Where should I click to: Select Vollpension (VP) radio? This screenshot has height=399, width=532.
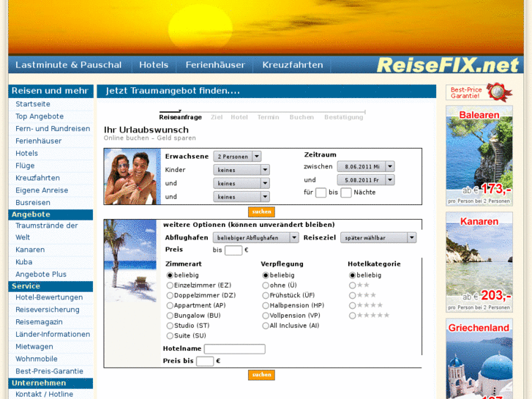point(266,316)
